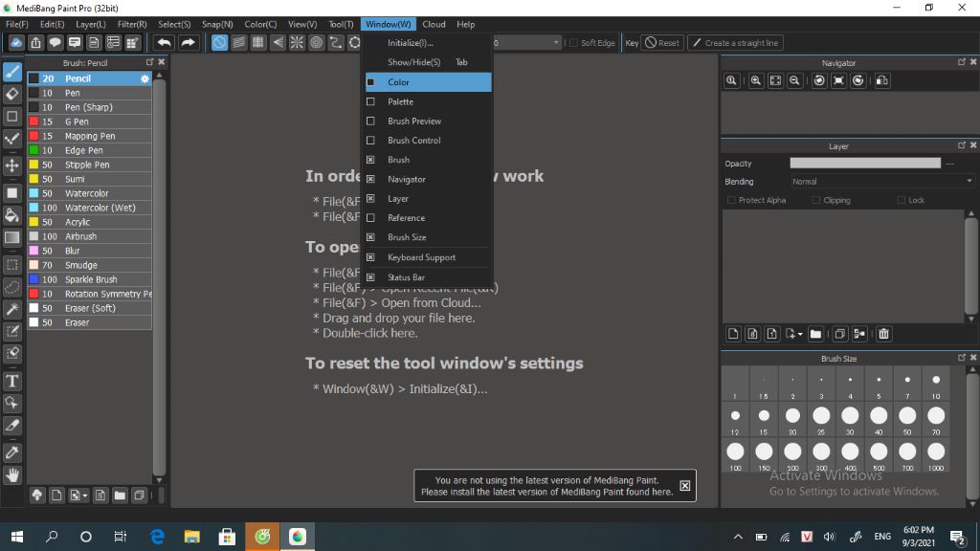Screen dimensions: 980x551
Task: Select the Hand tool
Action: coord(11,474)
